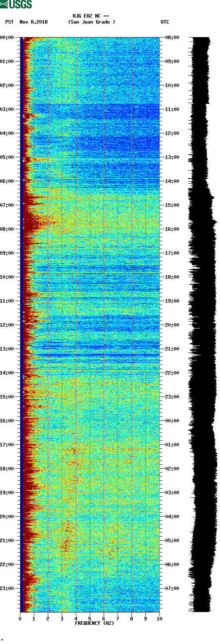220x644 pixels.
Task: Click the 12:00 PST time label
Action: pyautogui.click(x=7, y=325)
